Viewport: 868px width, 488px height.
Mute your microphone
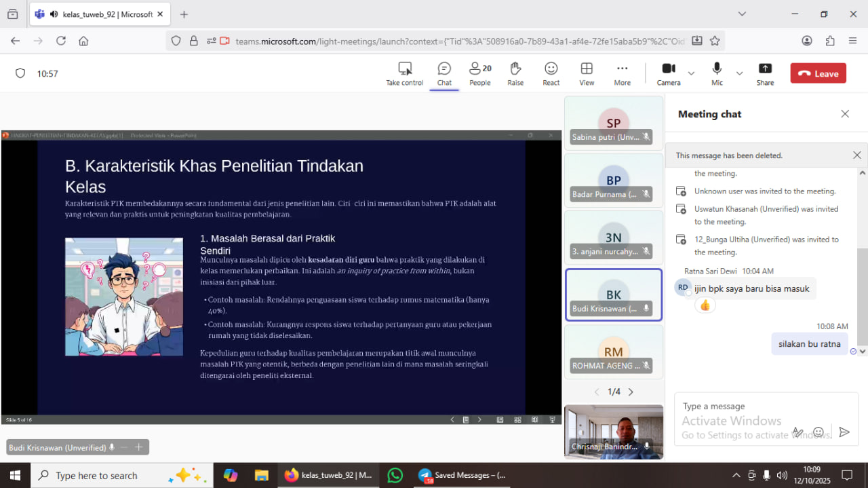click(716, 73)
